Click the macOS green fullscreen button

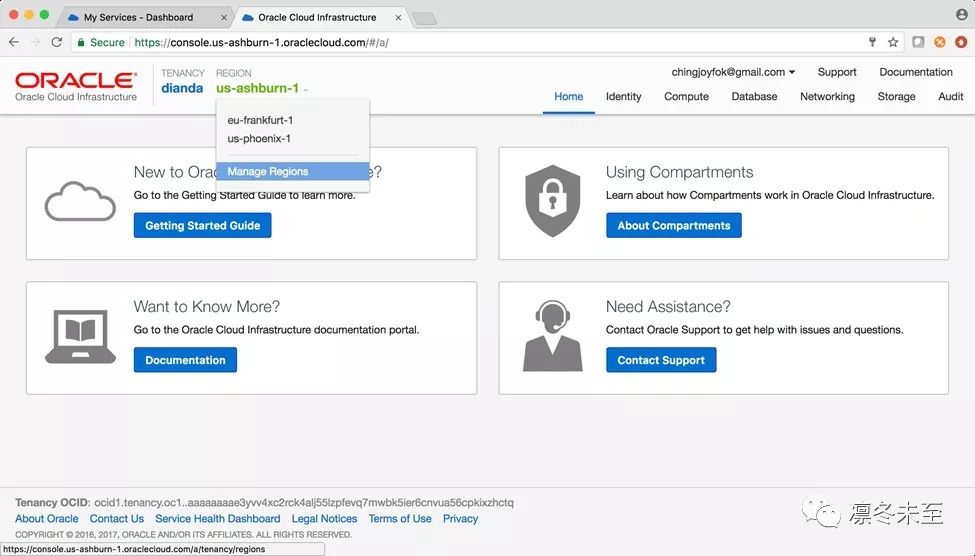coord(44,14)
